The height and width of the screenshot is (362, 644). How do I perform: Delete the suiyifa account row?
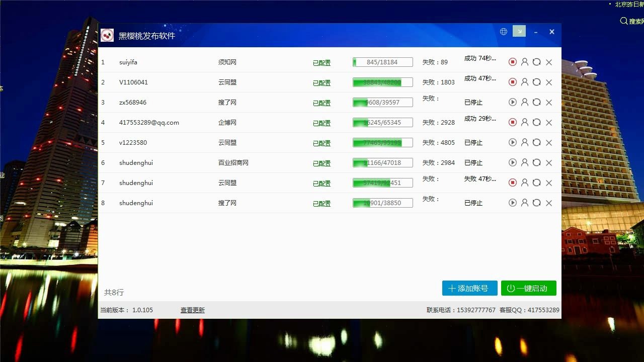pyautogui.click(x=549, y=62)
